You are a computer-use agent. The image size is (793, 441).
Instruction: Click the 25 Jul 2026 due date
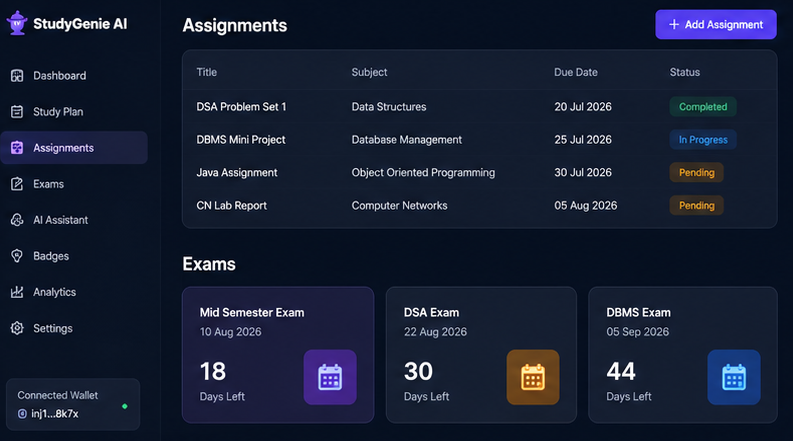pos(583,140)
